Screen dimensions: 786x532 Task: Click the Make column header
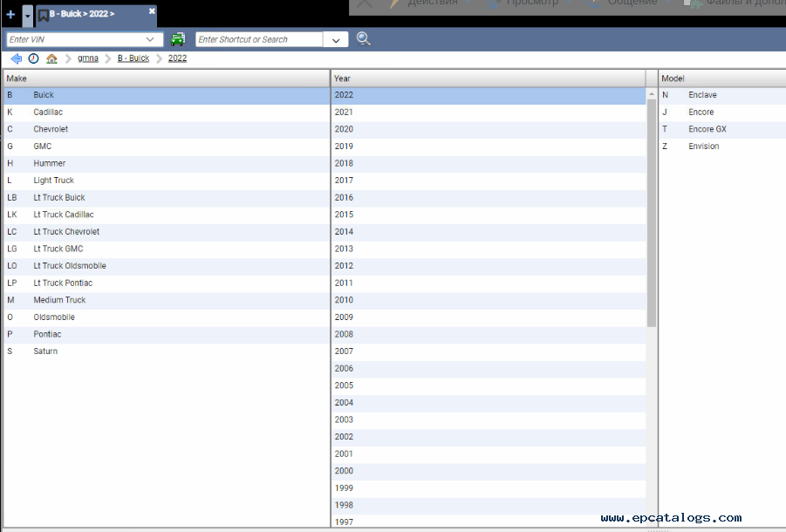(167, 78)
